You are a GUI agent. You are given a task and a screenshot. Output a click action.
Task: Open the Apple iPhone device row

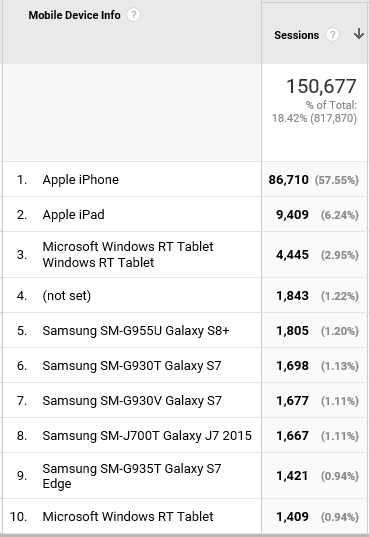point(81,179)
